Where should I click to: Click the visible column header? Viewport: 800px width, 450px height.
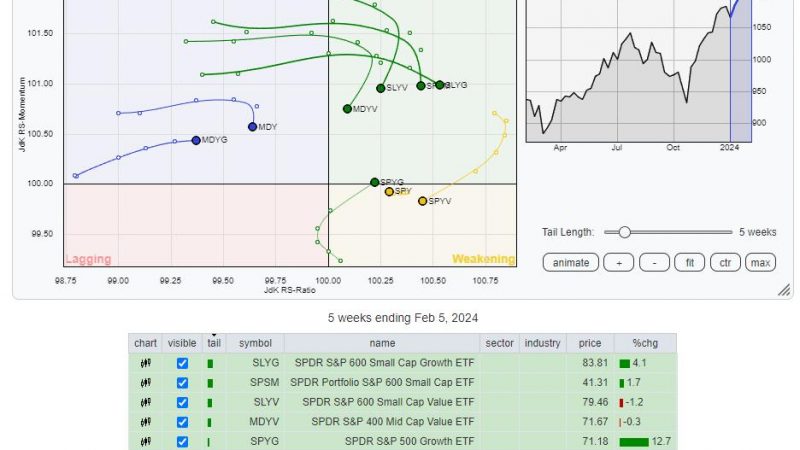[x=182, y=343]
